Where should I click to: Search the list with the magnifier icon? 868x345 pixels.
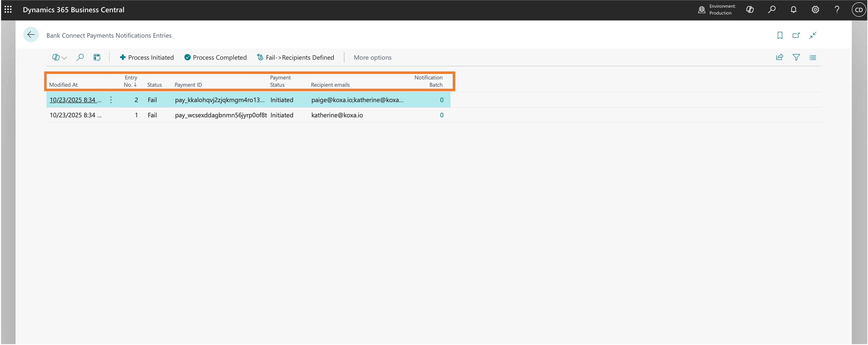(x=80, y=58)
